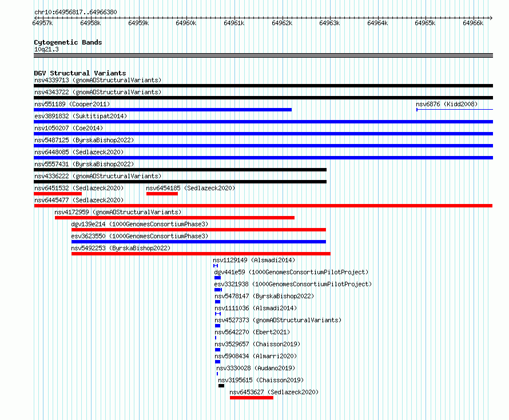Screen dimensions: 509x420
Task: Click the blue bar under esv3623550
Action: coord(198,242)
